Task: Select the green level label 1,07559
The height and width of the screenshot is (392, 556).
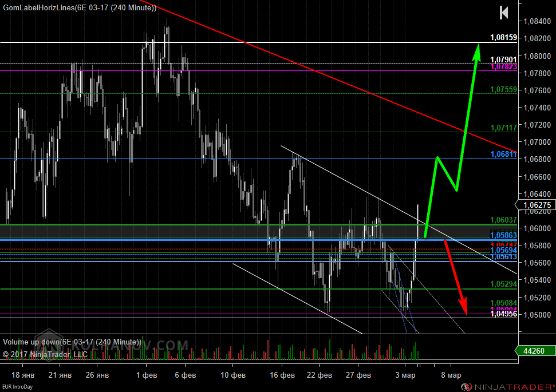Action: [503, 89]
